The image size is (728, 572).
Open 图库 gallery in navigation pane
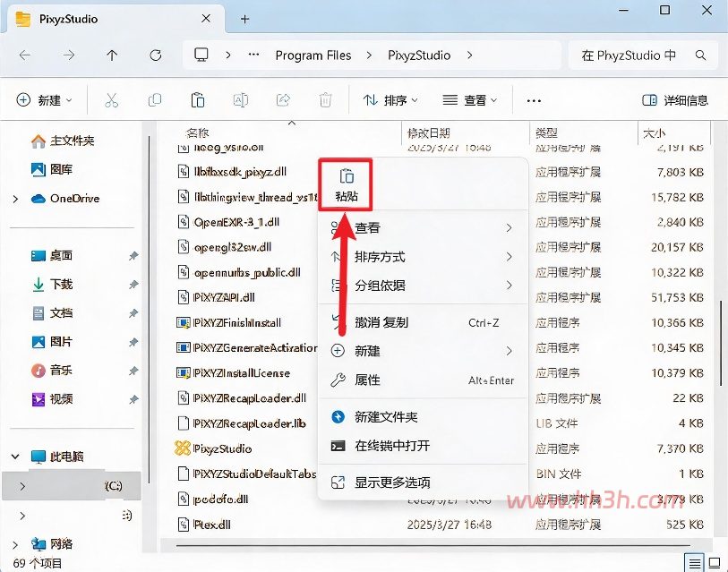coord(52,169)
